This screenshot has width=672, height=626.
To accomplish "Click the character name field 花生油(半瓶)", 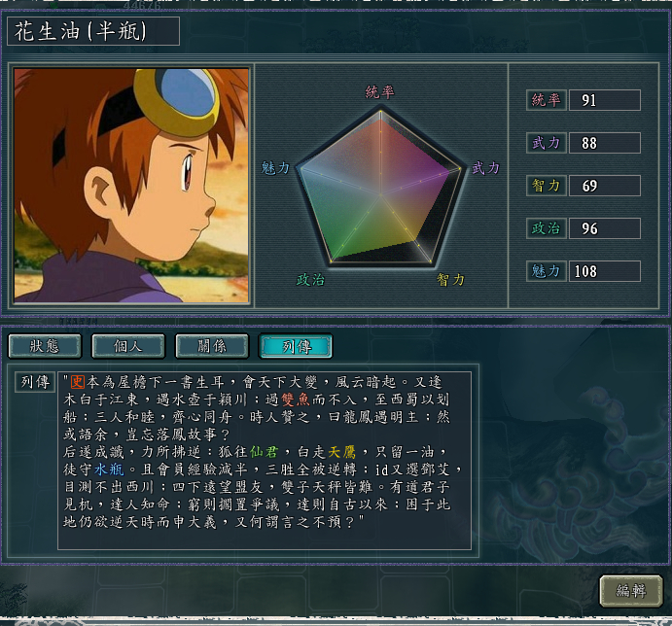I will point(93,31).
